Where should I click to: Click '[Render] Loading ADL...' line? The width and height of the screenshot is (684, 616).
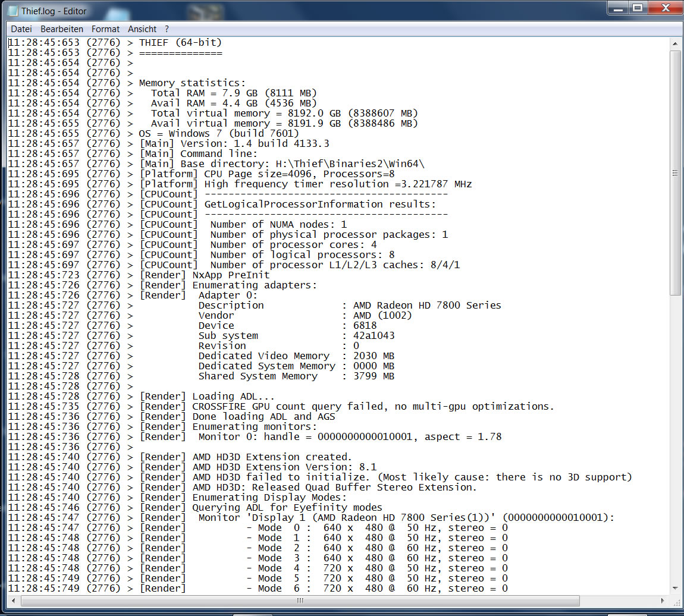(x=207, y=396)
